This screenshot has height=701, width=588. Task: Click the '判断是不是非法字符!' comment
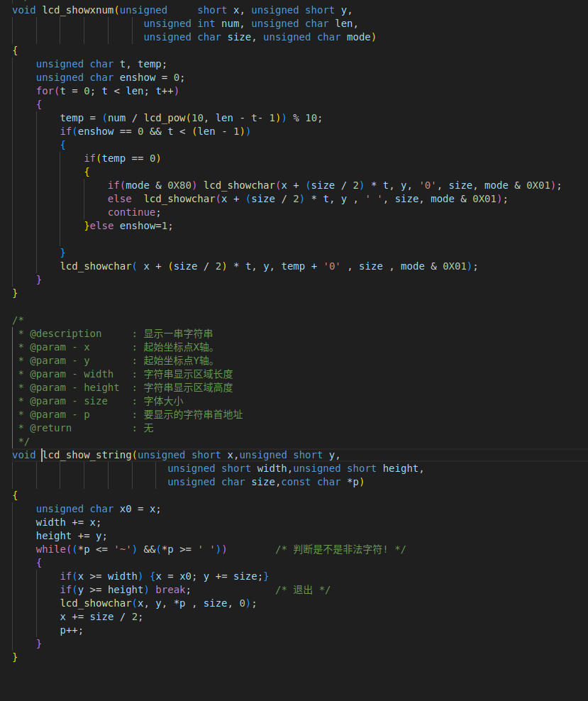click(340, 549)
